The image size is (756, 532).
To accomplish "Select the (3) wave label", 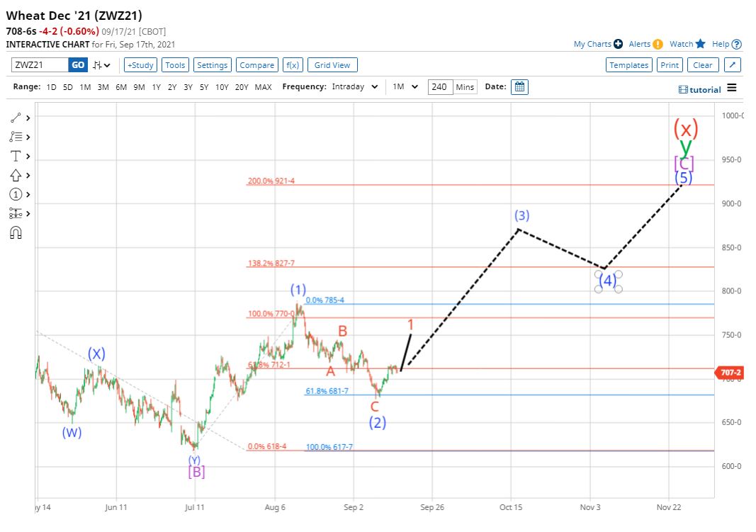I will click(521, 215).
